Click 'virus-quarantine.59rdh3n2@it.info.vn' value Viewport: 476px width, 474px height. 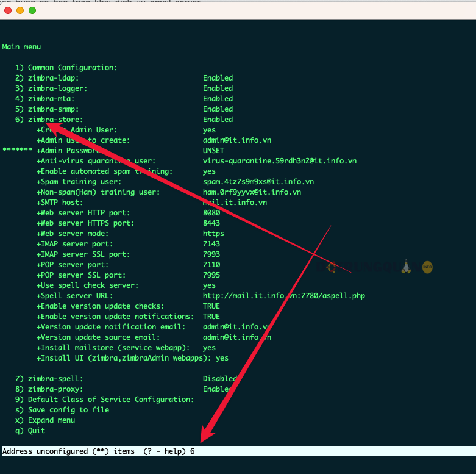(280, 160)
